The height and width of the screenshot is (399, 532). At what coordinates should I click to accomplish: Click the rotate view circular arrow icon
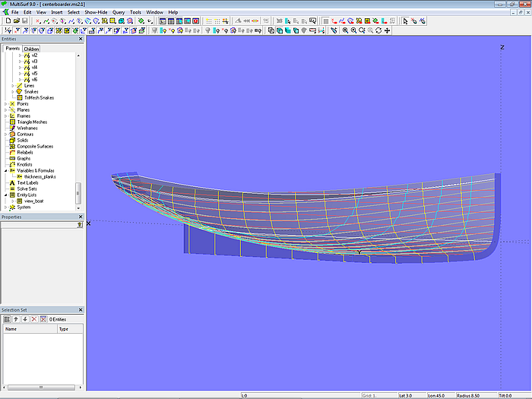(x=378, y=30)
